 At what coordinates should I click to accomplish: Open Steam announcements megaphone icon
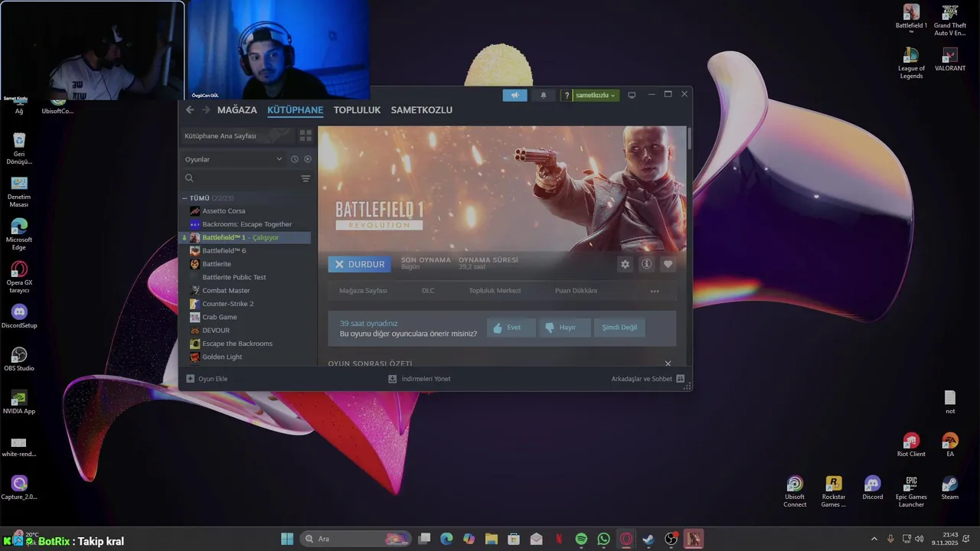(x=514, y=96)
